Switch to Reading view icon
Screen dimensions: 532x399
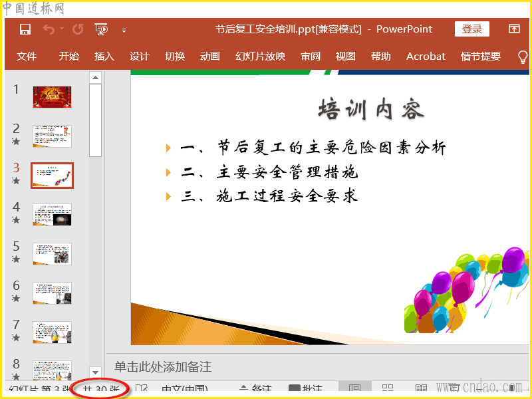pyautogui.click(x=421, y=388)
